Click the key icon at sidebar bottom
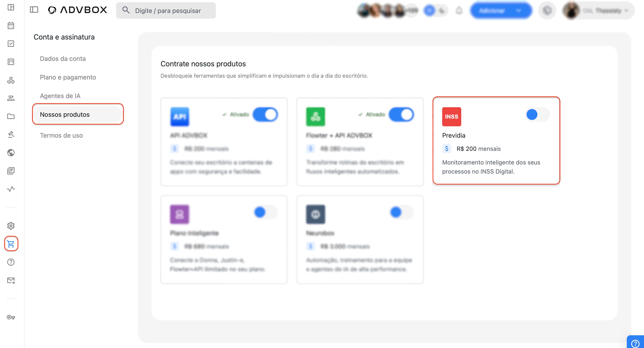The height and width of the screenshot is (348, 644). 11,317
